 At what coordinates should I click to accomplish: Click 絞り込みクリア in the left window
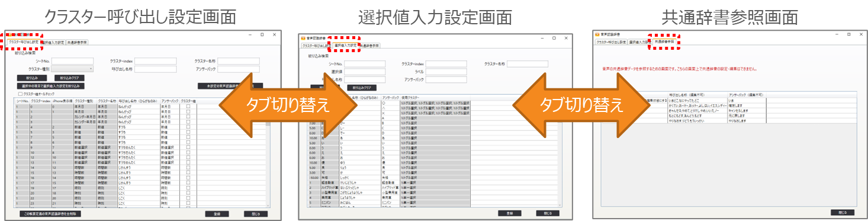pyautogui.click(x=69, y=78)
